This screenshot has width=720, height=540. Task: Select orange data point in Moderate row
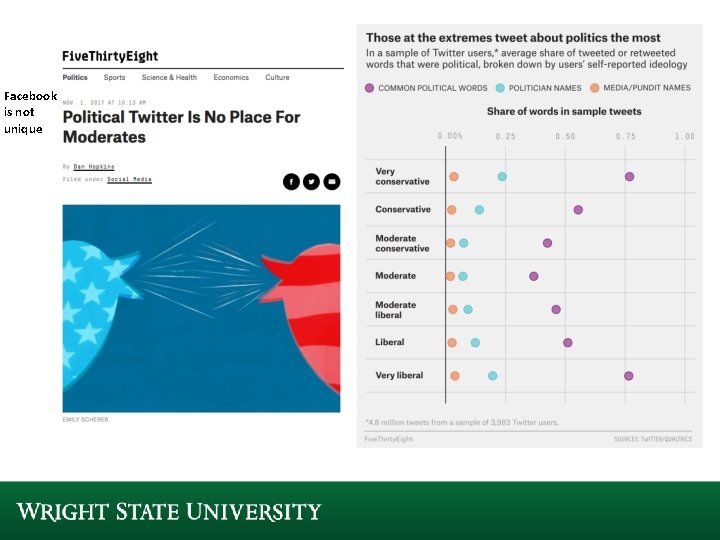tap(450, 276)
